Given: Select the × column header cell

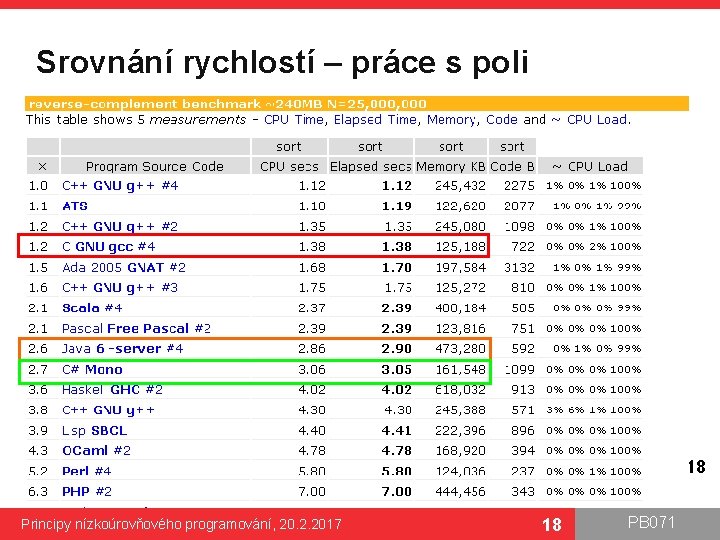Looking at the screenshot, I should [x=43, y=166].
